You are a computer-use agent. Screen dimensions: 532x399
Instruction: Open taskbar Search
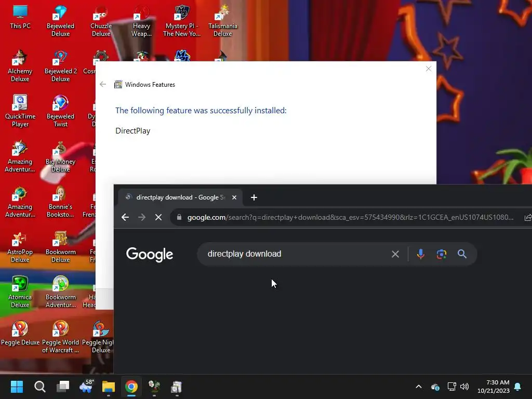tap(39, 387)
